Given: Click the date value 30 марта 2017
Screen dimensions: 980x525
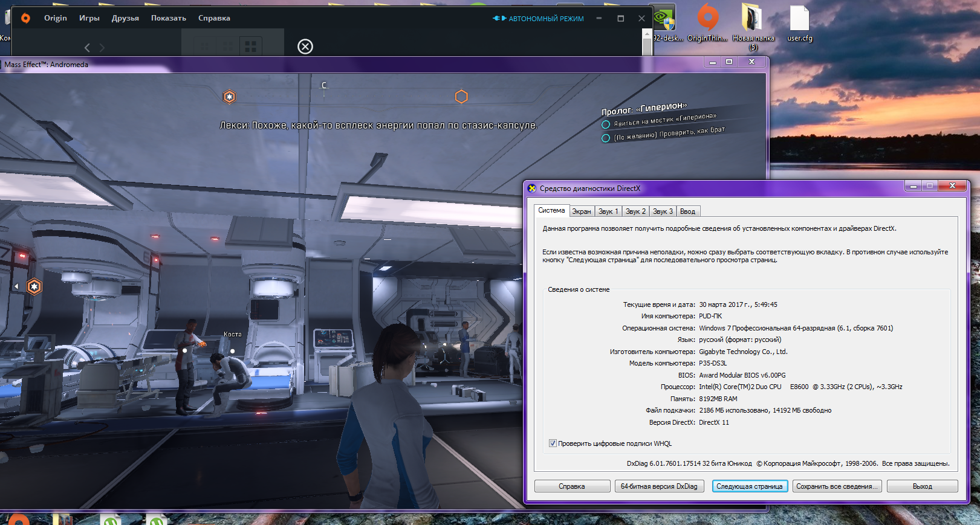Looking at the screenshot, I should (x=738, y=304).
